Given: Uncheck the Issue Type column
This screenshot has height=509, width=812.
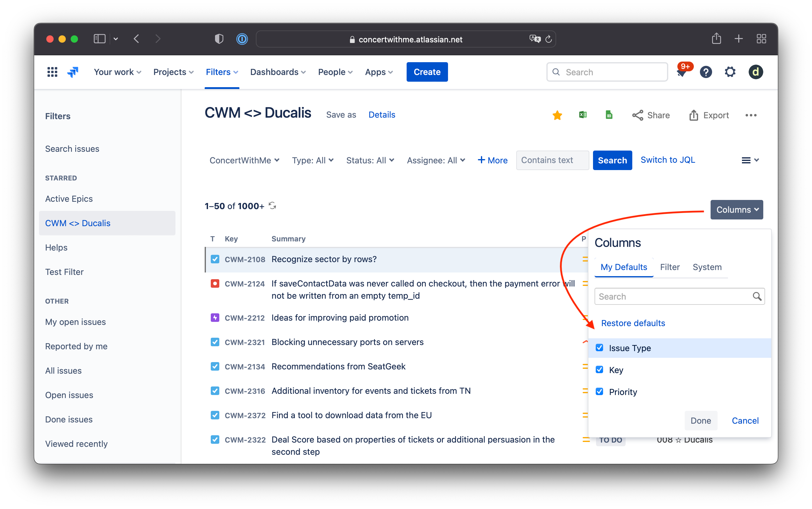Looking at the screenshot, I should point(600,348).
